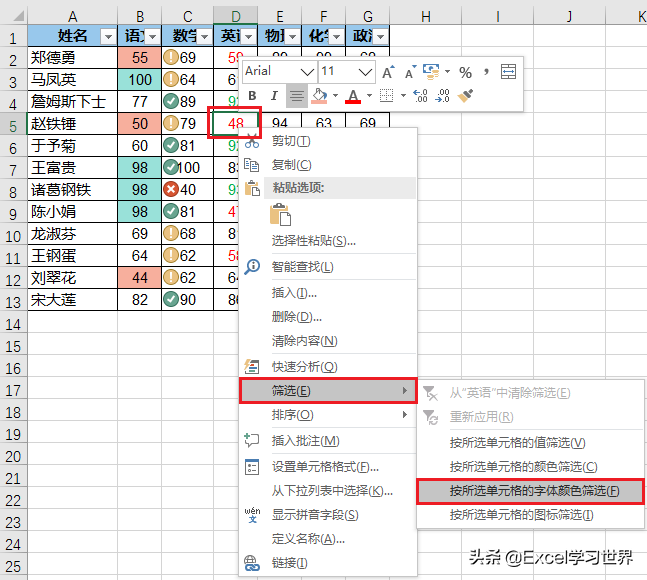Select 按所选单元格的颜色筛选(C)

[531, 467]
